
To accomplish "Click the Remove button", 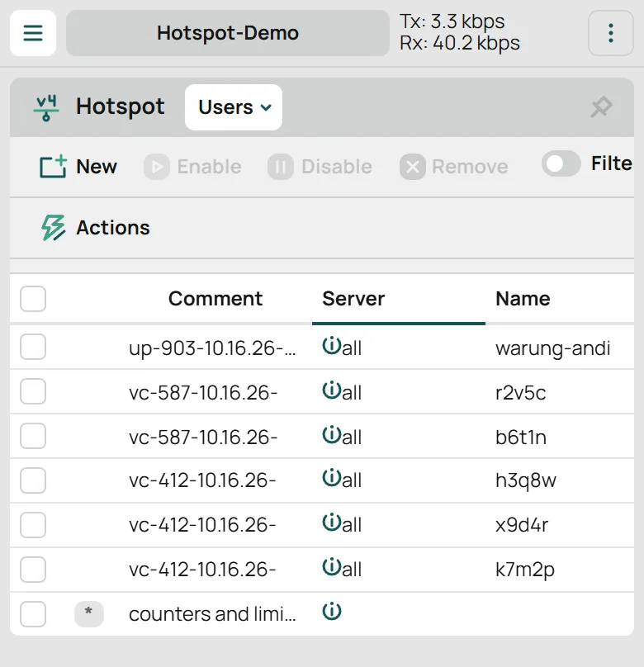I will click(454, 167).
